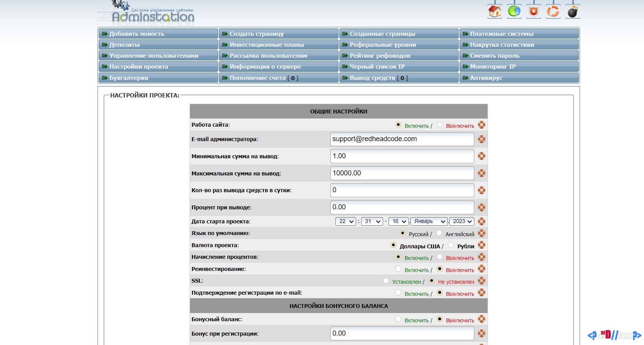This screenshot has width=644, height=345.
Task: Set SSL to Установлен
Action: tap(386, 281)
